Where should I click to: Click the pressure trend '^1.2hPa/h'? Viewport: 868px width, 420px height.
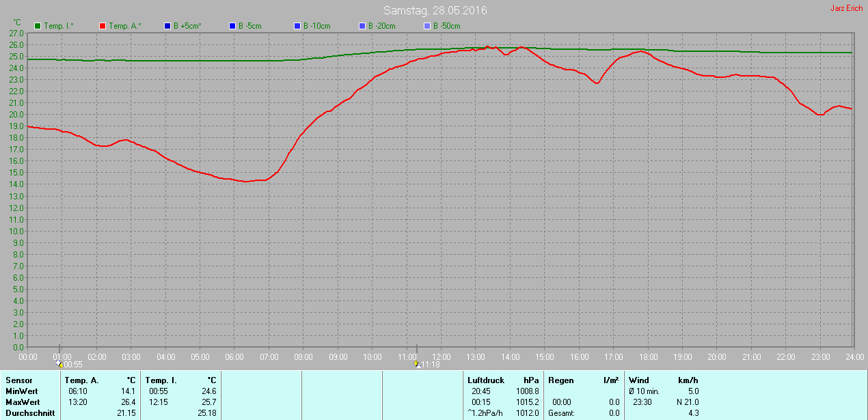[485, 413]
